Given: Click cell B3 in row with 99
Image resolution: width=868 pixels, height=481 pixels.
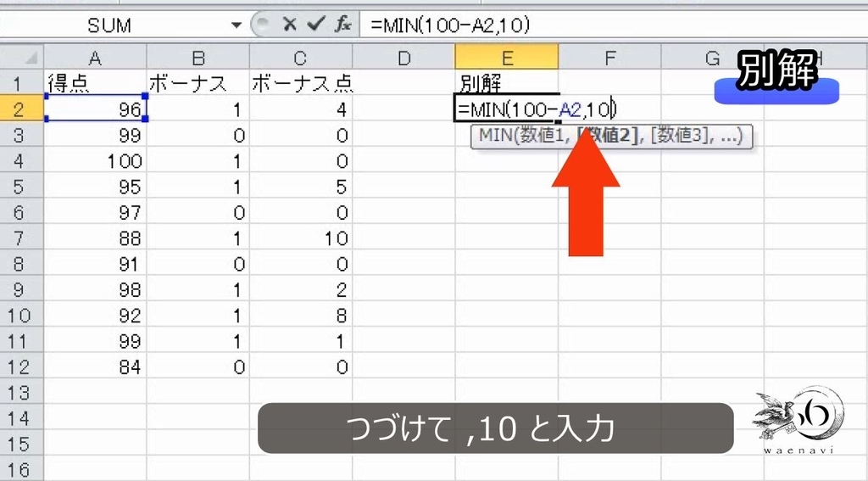Looking at the screenshot, I should tap(198, 135).
